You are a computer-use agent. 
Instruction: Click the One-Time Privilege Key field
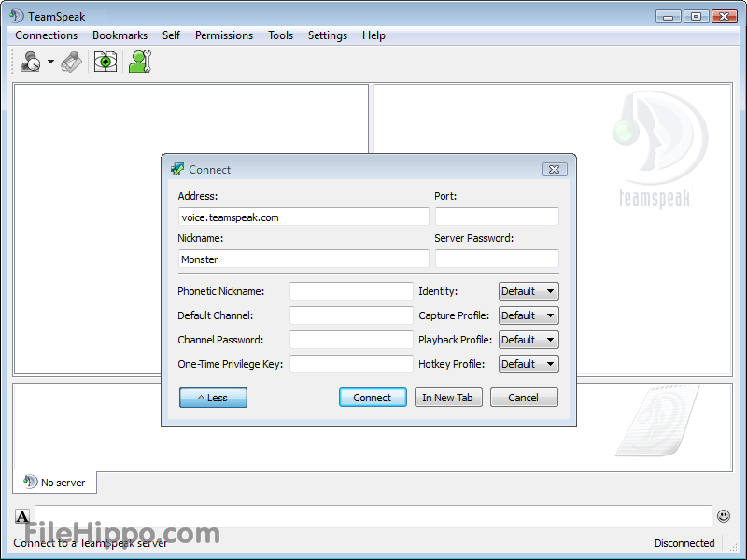tap(352, 364)
